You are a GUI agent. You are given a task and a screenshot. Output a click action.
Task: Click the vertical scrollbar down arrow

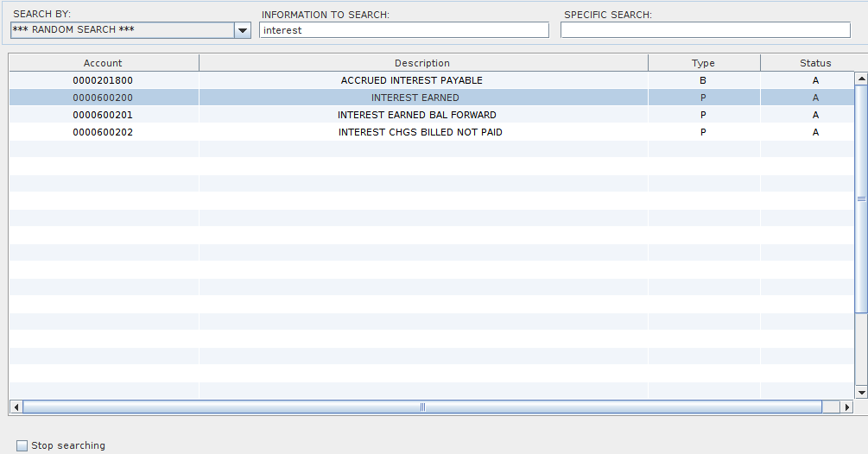point(860,393)
